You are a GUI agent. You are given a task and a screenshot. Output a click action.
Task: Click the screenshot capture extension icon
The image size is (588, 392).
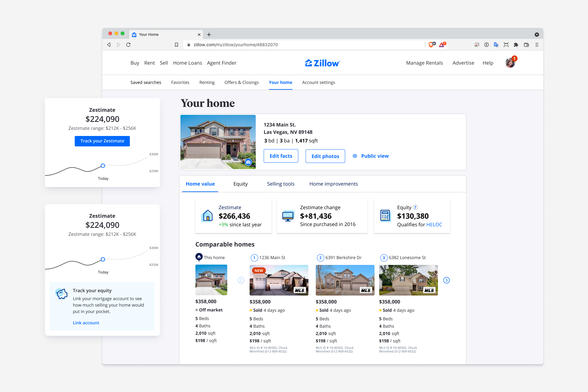[x=506, y=45]
